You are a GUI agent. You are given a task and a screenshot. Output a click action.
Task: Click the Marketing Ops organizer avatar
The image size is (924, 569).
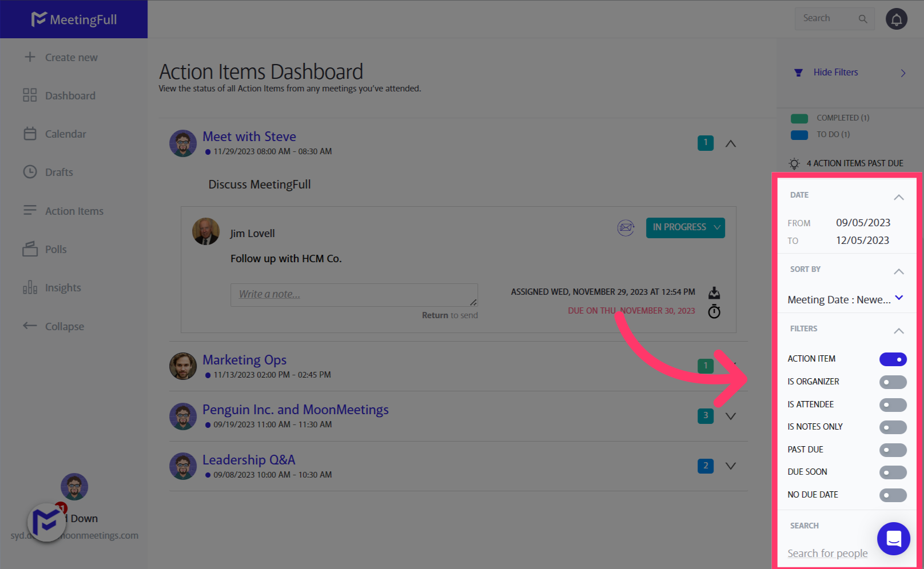coord(183,366)
